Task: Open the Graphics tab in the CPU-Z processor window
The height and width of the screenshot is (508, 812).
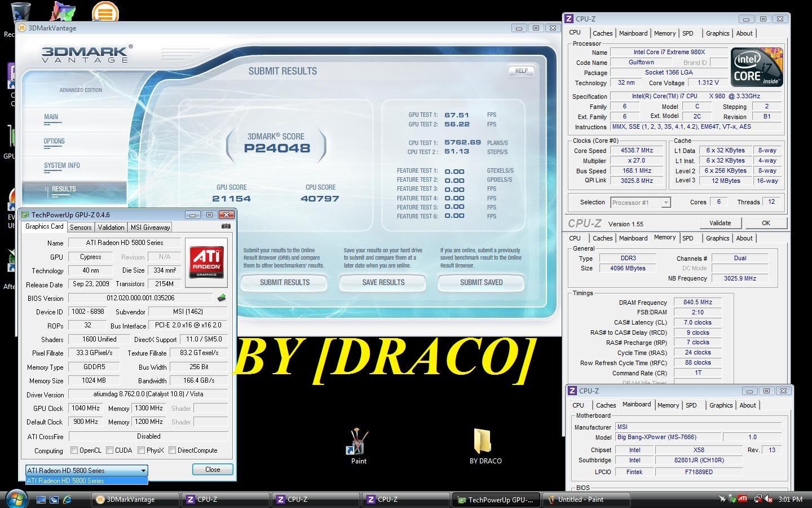Action: click(718, 33)
